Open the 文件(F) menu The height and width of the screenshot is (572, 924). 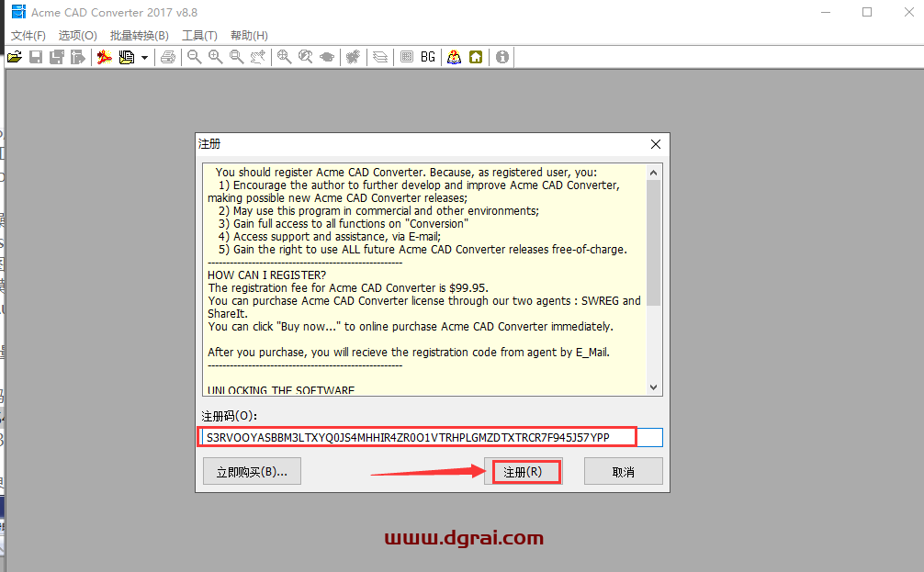pos(28,35)
